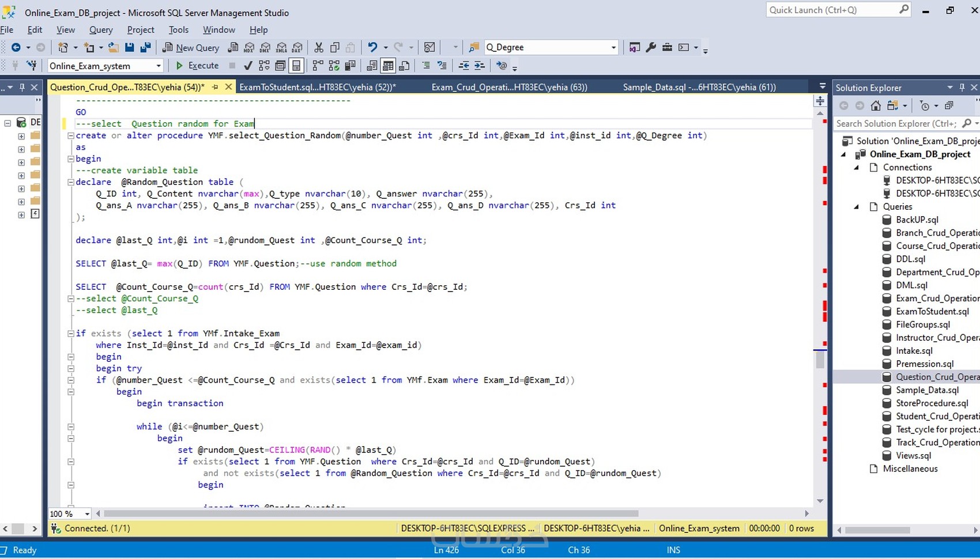980x559 pixels.
Task: Open Views.sql in Solution Explorer
Action: (x=913, y=455)
